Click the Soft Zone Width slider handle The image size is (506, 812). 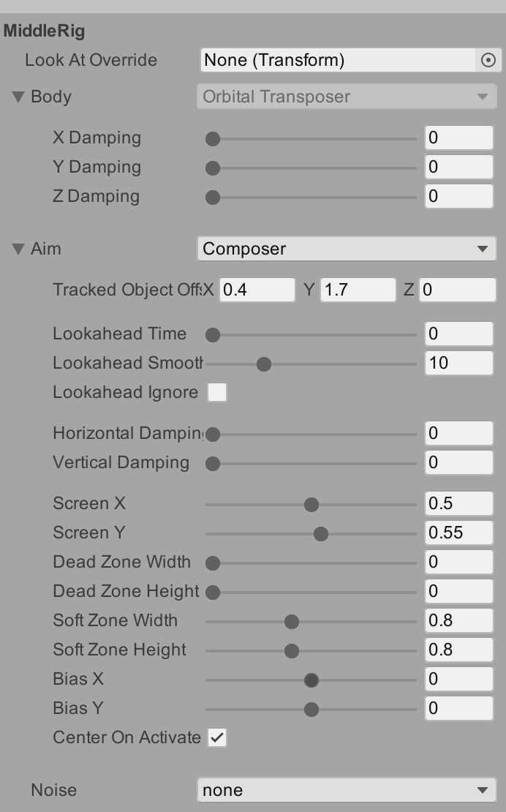(292, 622)
